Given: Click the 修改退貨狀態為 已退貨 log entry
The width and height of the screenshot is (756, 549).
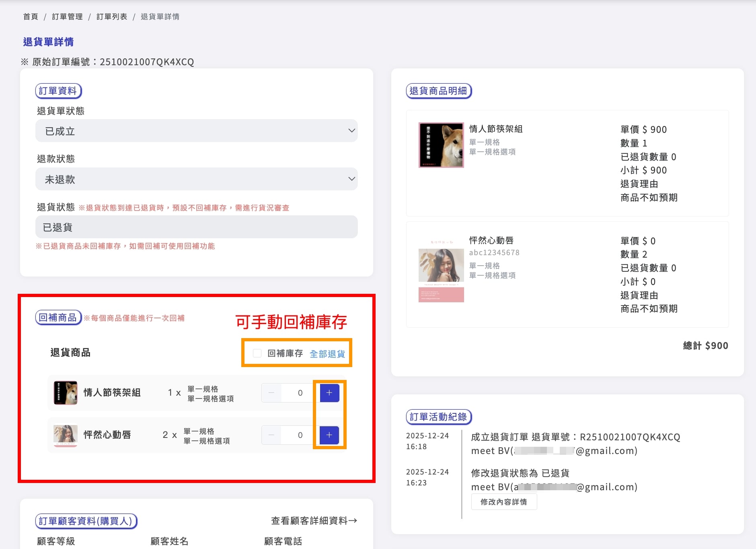Looking at the screenshot, I should [x=520, y=473].
